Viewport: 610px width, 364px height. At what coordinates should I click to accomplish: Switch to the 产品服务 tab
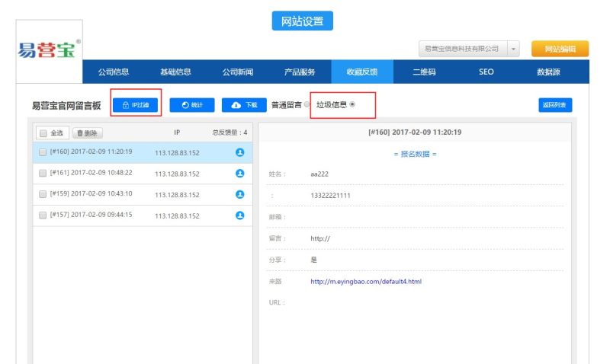300,72
